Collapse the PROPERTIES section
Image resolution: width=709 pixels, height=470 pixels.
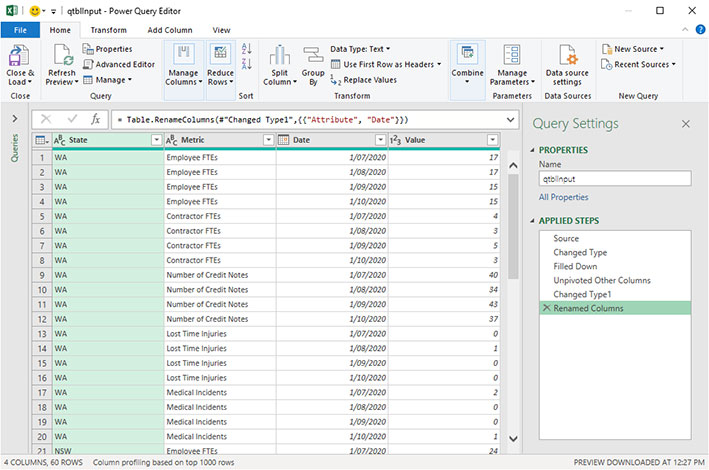point(532,150)
